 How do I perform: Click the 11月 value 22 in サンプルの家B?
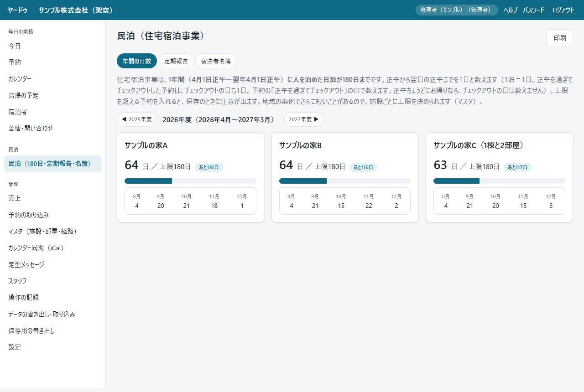click(x=369, y=206)
